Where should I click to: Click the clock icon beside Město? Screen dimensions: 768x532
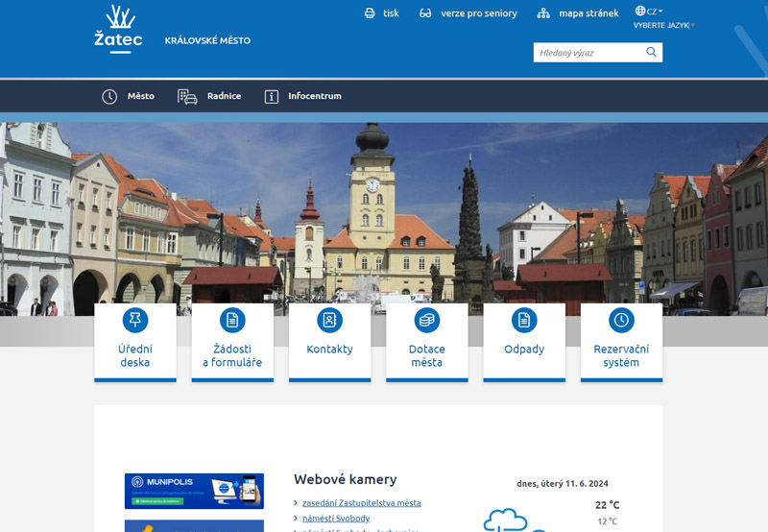click(x=109, y=96)
